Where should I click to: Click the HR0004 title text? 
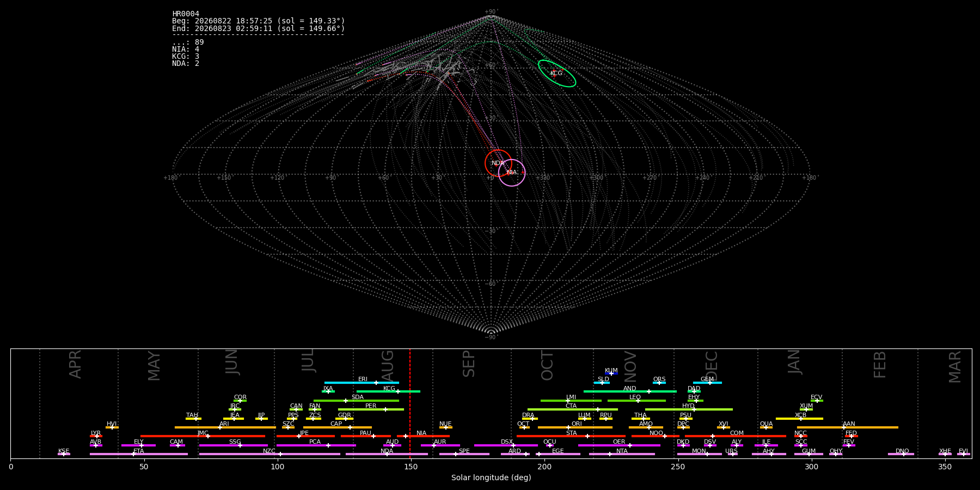[186, 14]
